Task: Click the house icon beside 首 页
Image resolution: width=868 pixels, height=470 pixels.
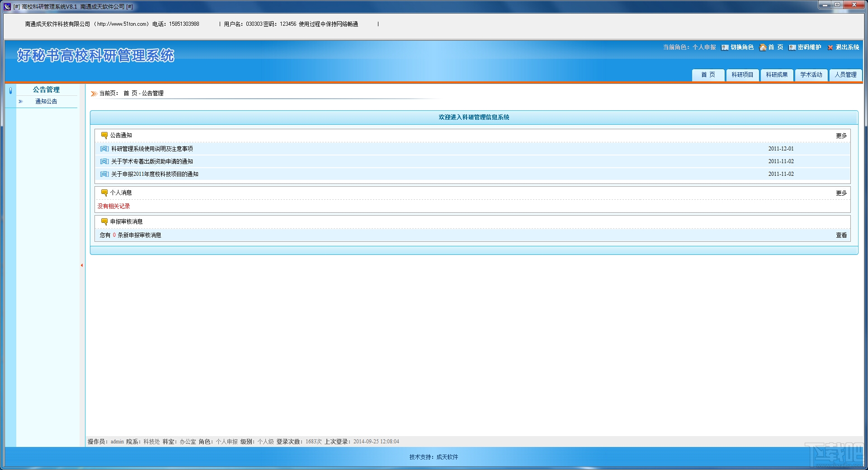Action: point(763,47)
